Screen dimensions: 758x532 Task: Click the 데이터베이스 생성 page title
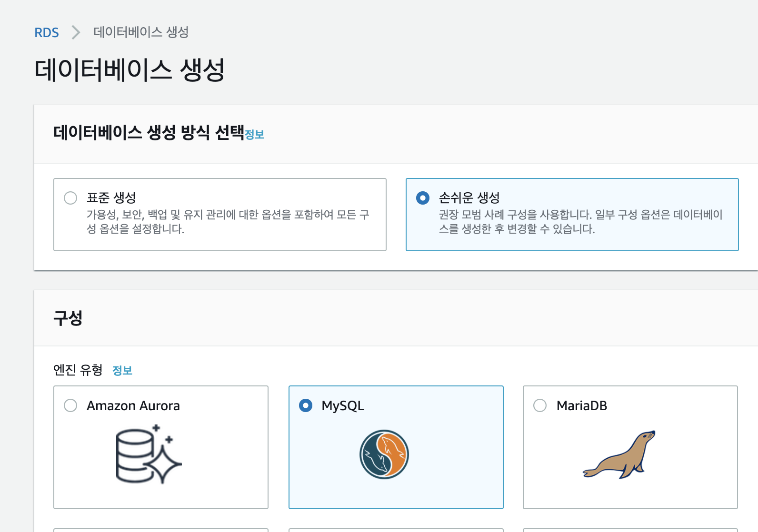130,70
